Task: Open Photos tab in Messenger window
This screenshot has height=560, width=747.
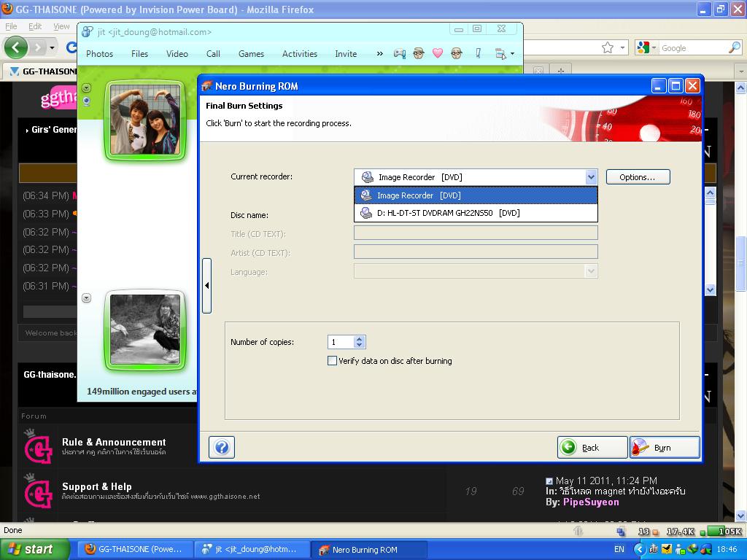Action: click(99, 54)
